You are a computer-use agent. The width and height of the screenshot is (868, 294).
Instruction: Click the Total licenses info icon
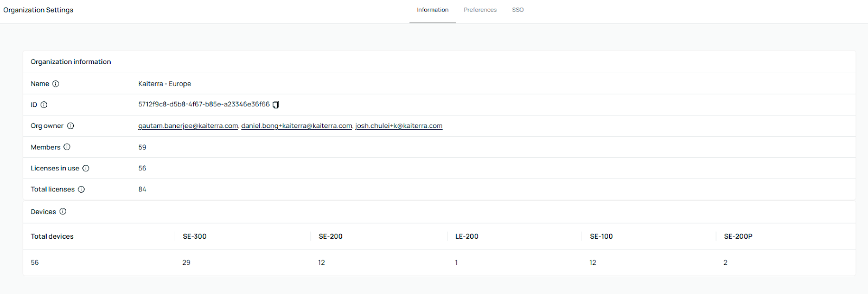pyautogui.click(x=81, y=189)
